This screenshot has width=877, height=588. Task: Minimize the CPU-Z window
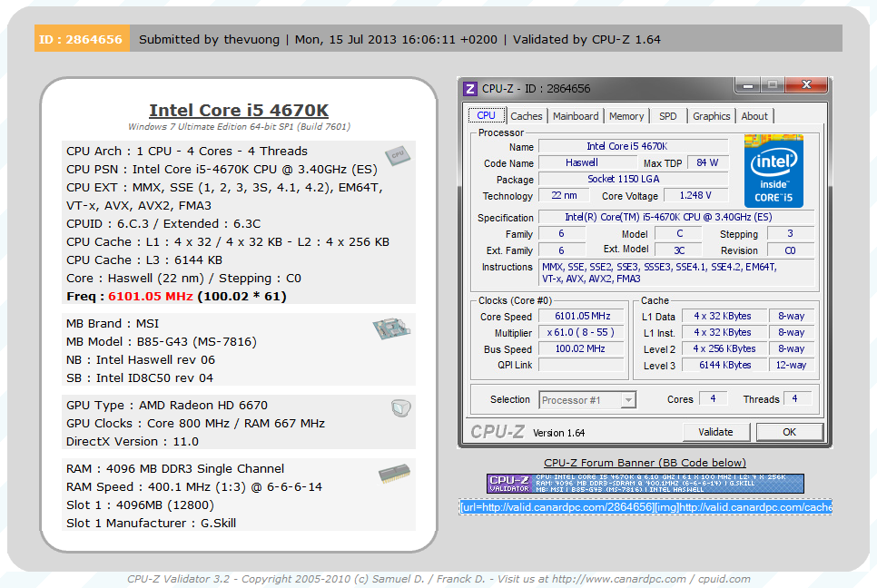[748, 85]
